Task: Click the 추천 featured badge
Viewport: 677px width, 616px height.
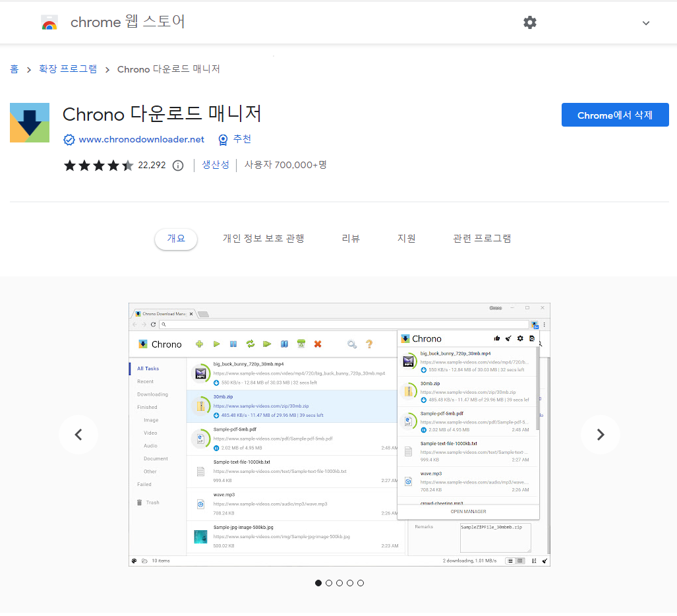Action: (x=235, y=139)
